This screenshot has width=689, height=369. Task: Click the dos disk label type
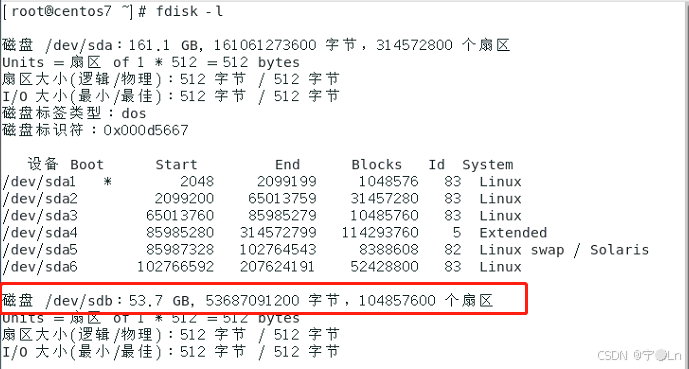pos(134,114)
